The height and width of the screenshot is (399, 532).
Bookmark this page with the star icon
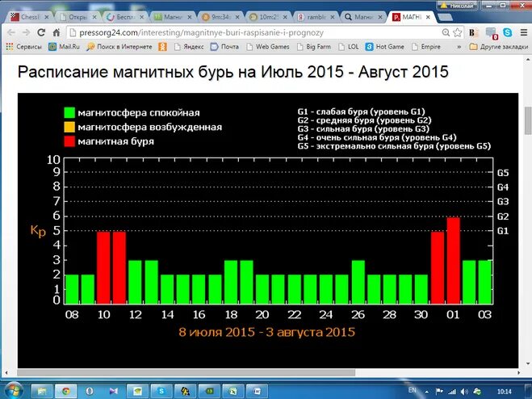click(458, 32)
